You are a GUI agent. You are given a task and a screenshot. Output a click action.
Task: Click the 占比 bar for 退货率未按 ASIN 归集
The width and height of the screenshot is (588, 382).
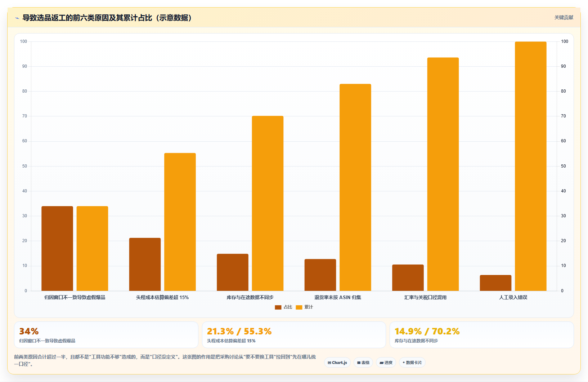[320, 275]
